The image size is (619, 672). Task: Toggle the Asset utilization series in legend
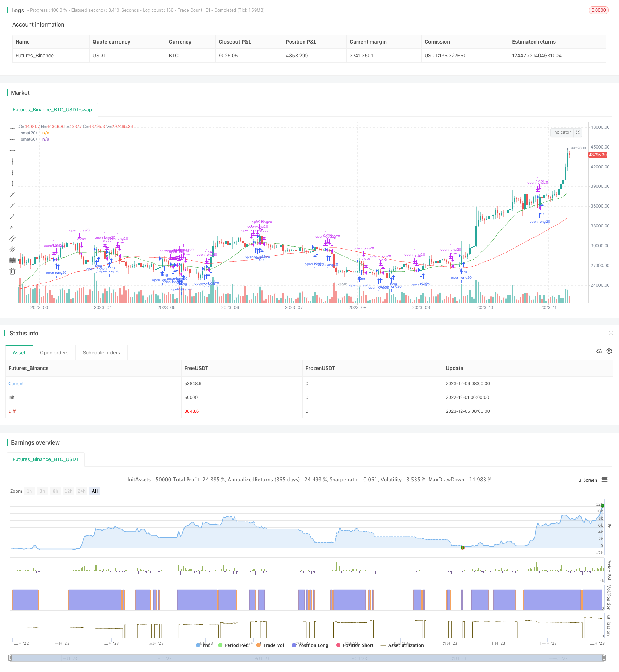point(402,645)
